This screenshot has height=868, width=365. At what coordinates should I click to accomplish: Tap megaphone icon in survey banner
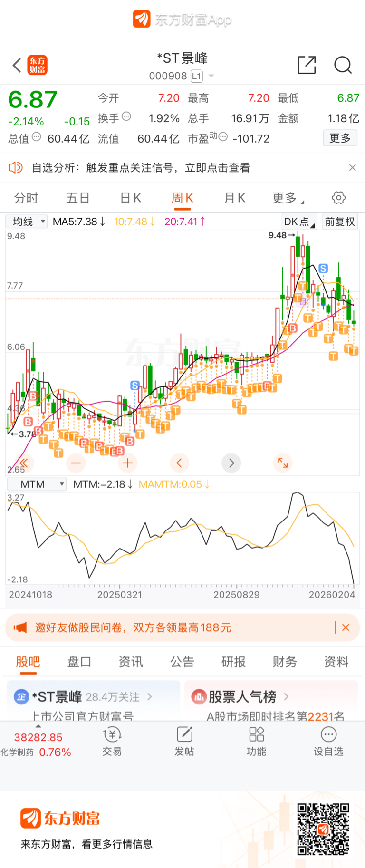[20, 627]
